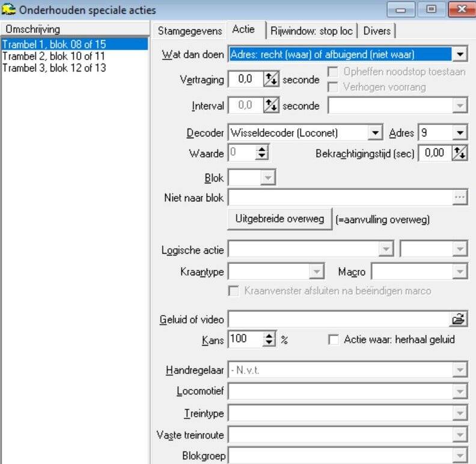The image size is (476, 464).
Task: Open the Locomotief dropdown
Action: point(460,391)
